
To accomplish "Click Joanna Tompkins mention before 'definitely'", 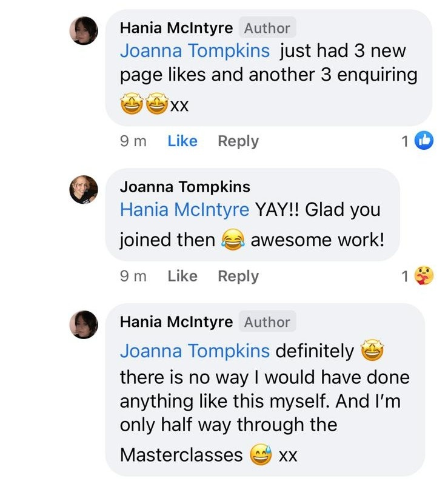I will 195,351.
